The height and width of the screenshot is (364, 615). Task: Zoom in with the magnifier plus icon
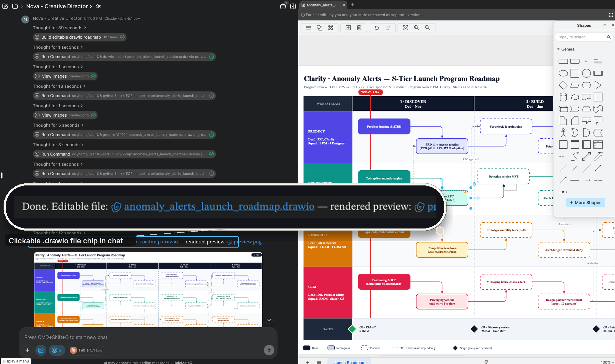(x=416, y=28)
